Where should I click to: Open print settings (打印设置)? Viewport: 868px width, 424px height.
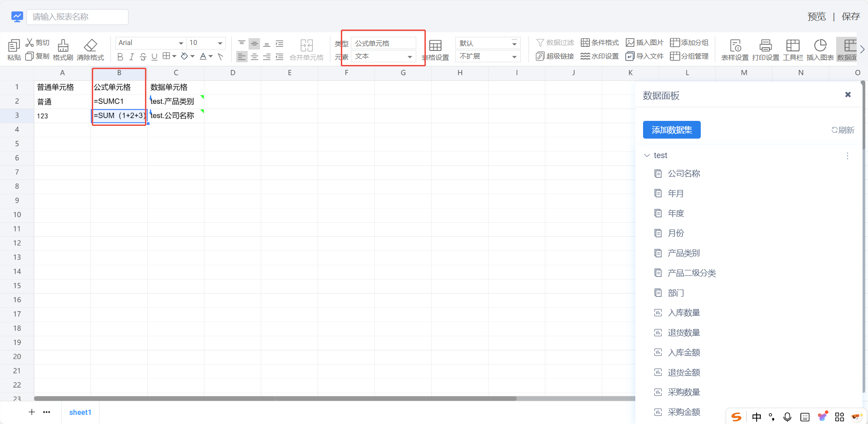pos(765,45)
